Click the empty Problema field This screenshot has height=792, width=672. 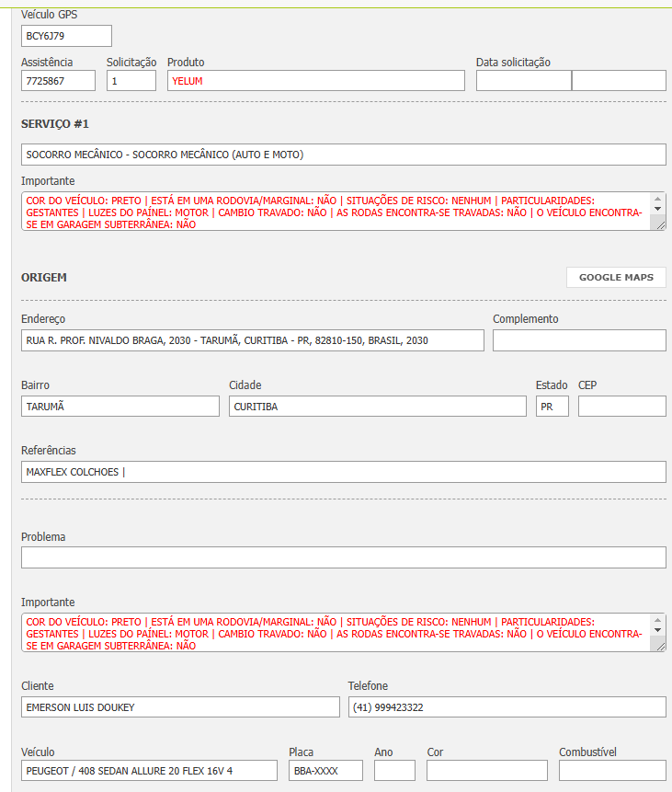tap(343, 557)
